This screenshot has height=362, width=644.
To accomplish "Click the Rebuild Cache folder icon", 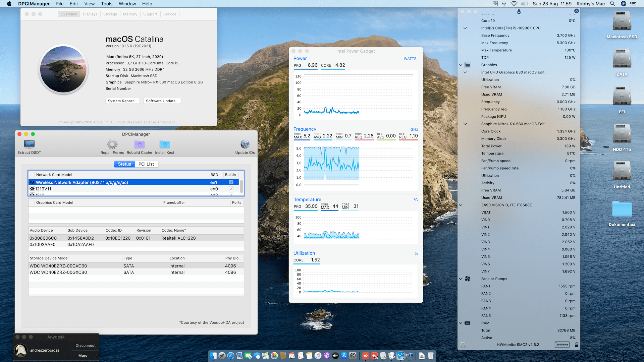I will (x=139, y=145).
